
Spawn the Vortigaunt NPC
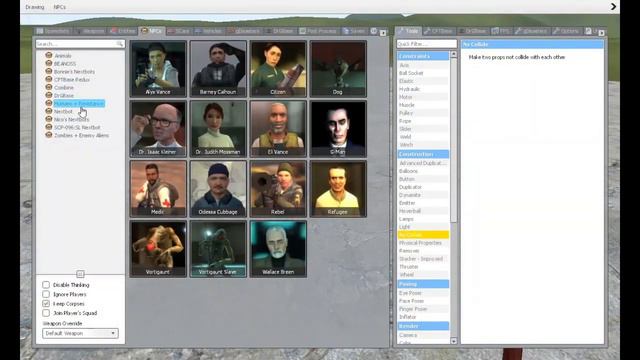pyautogui.click(x=158, y=249)
